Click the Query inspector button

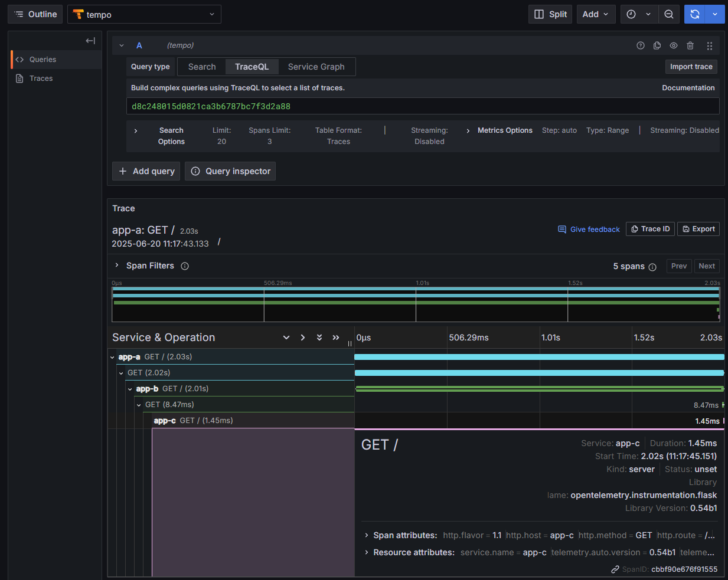(x=230, y=171)
